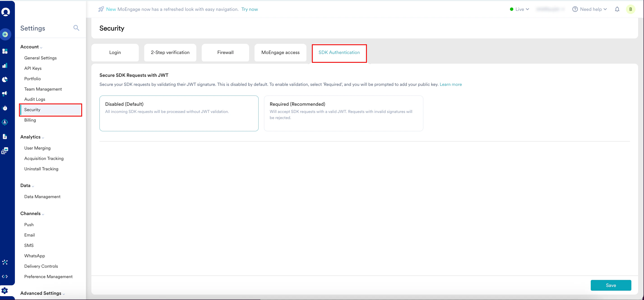The image size is (644, 300).
Task: Switch to the 2-Step verification tab
Action: tap(170, 53)
